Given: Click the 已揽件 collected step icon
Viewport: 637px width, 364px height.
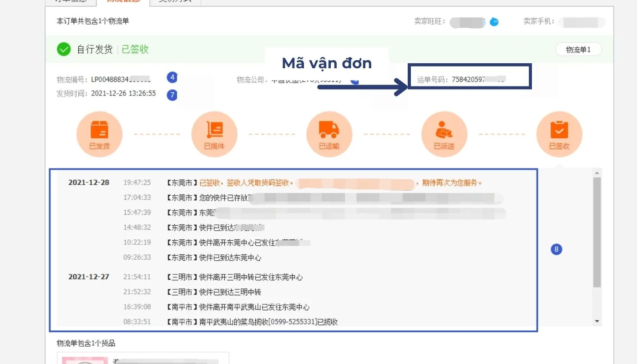Looking at the screenshot, I should (x=214, y=134).
